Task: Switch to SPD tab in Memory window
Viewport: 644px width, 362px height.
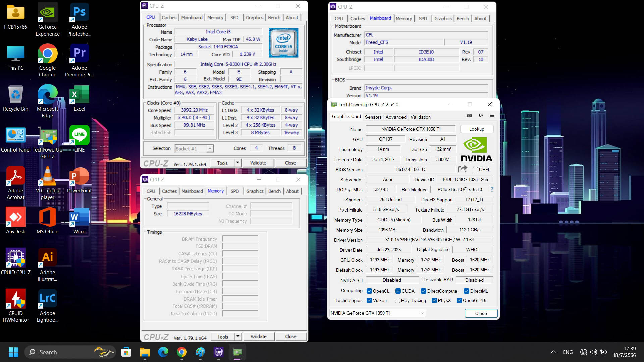Action: [x=235, y=191]
